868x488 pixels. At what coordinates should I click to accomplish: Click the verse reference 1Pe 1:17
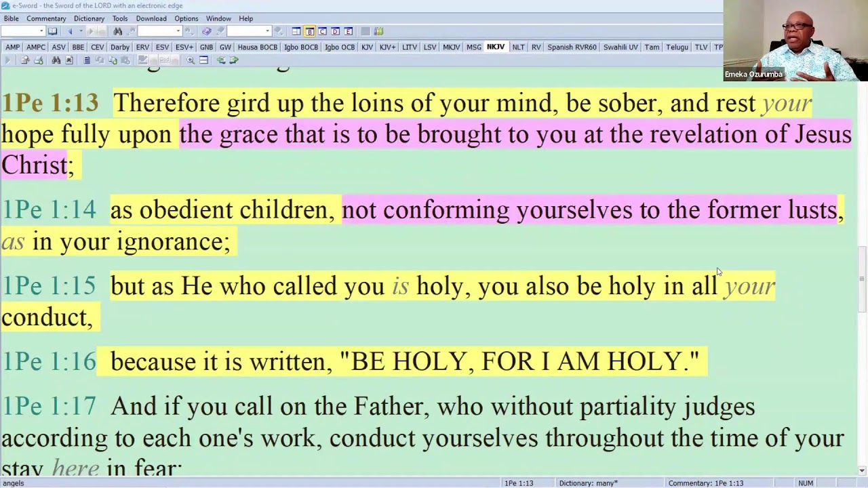[x=50, y=407]
